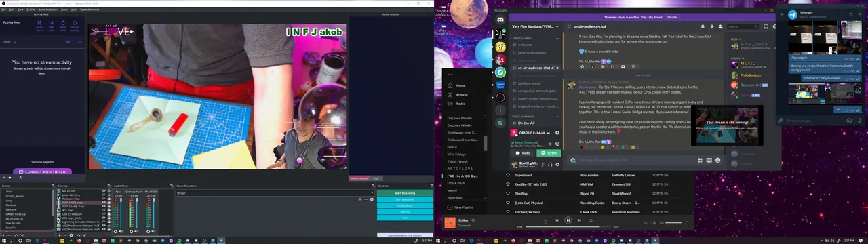This screenshot has height=244, width=868.
Task: Toggle visibility of USB 2.0 Webcam source
Action: coord(104,214)
